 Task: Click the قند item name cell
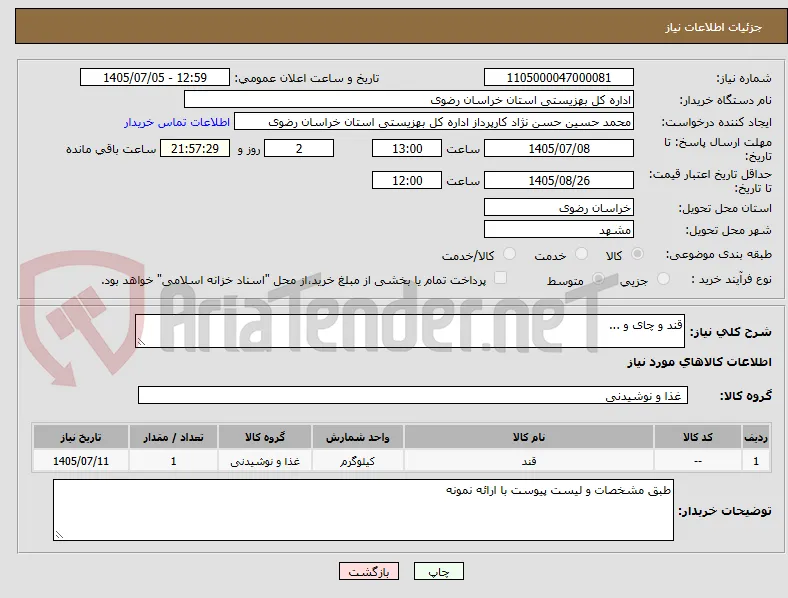[529, 460]
